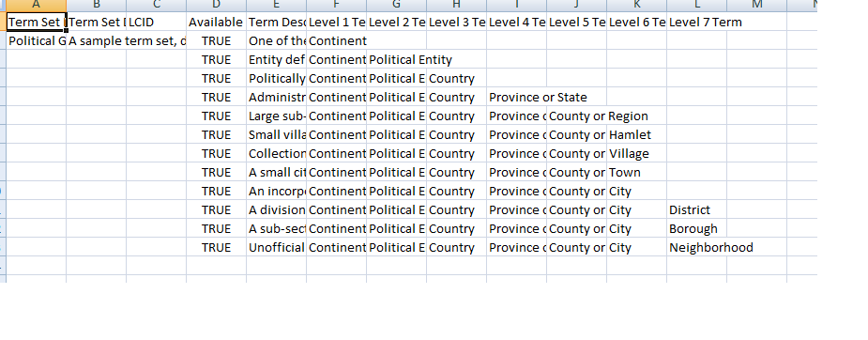Click the 'Political G' term set name cell
The height and width of the screenshot is (340, 868).
(37, 41)
